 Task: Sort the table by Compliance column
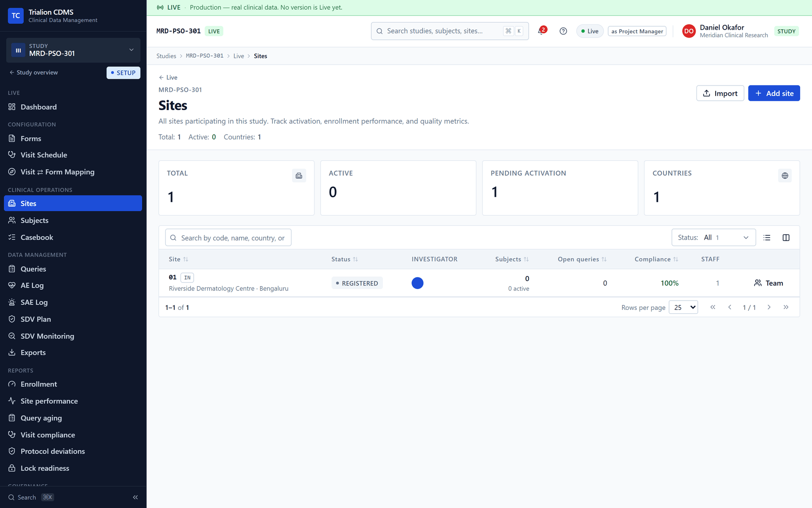(x=656, y=259)
